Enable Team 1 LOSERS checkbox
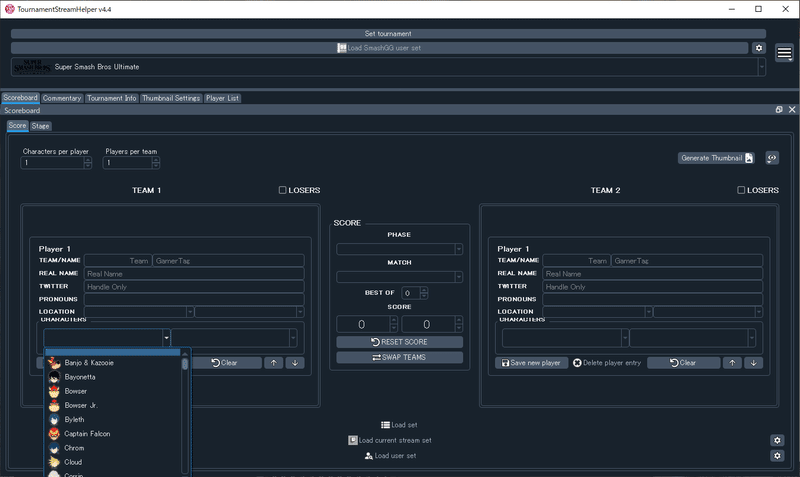Image resolution: width=800 pixels, height=477 pixels. [282, 190]
